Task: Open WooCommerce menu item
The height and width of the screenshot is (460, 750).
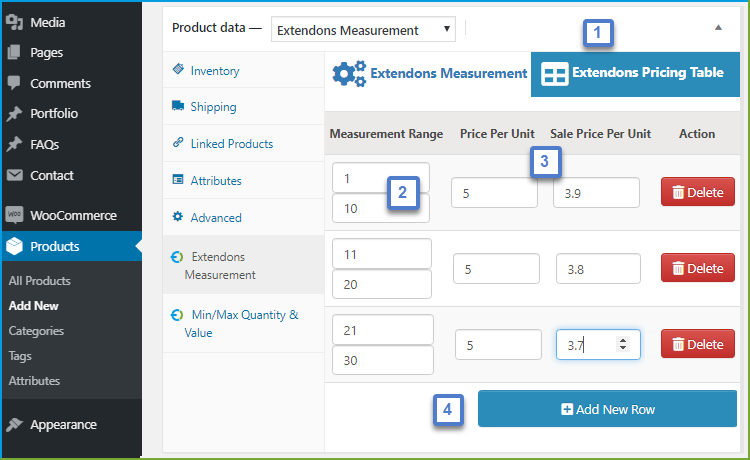Action: pyautogui.click(x=73, y=215)
